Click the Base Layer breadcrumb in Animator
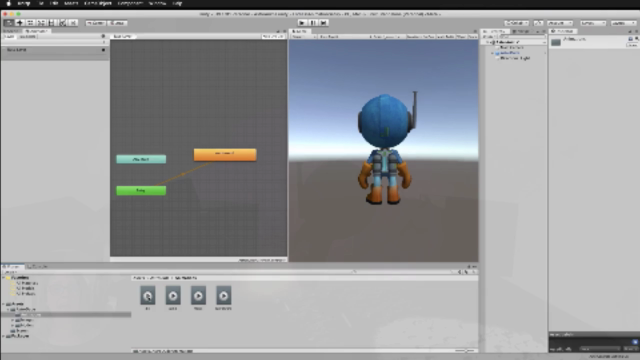The width and height of the screenshot is (640, 360). [122, 36]
